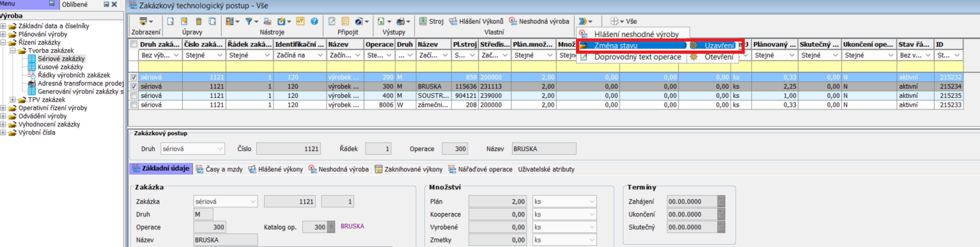Check the checkbox of operation 8006 row
Viewport: 980px width, 247px height.
coord(134,104)
